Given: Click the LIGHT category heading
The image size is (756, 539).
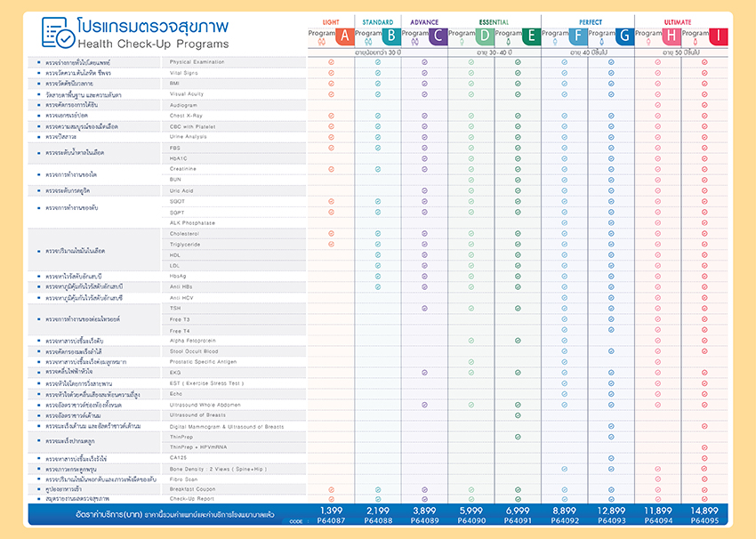Looking at the screenshot, I should pyautogui.click(x=331, y=22).
